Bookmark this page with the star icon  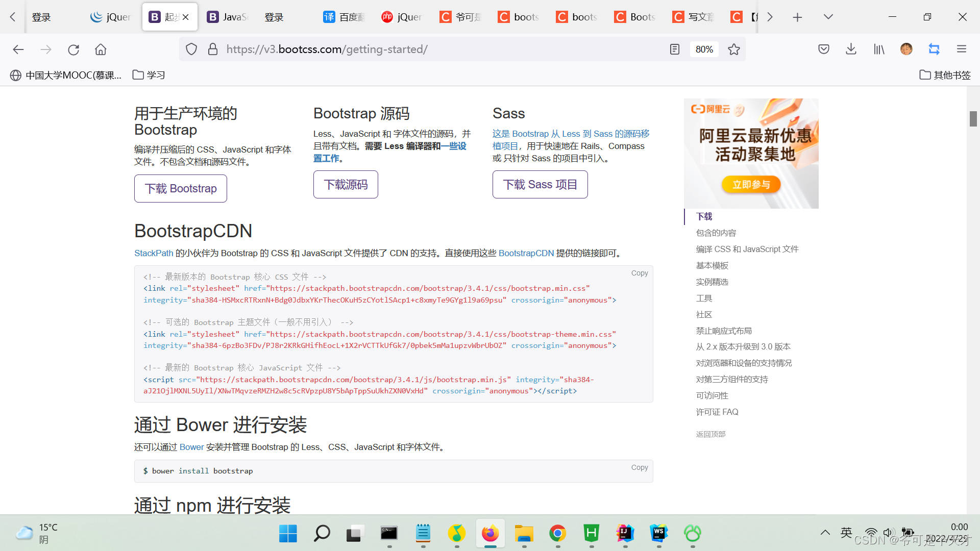[x=733, y=49]
